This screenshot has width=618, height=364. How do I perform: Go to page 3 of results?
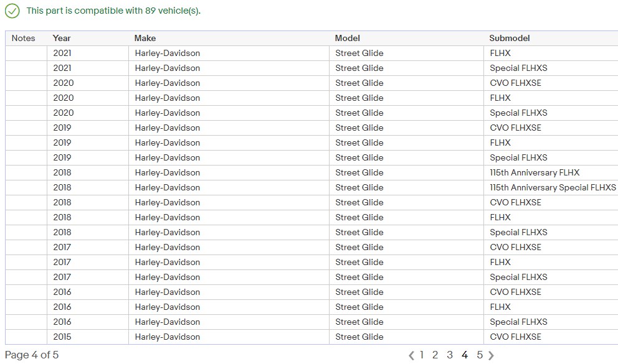(450, 355)
